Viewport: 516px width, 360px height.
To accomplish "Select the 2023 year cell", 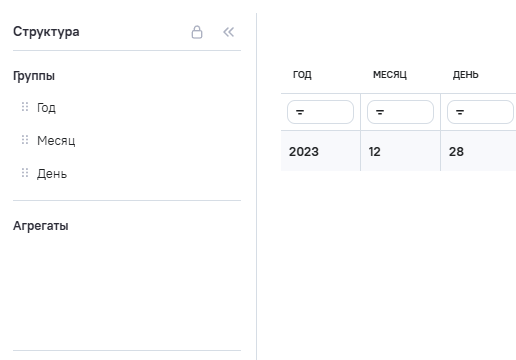I will click(x=320, y=151).
